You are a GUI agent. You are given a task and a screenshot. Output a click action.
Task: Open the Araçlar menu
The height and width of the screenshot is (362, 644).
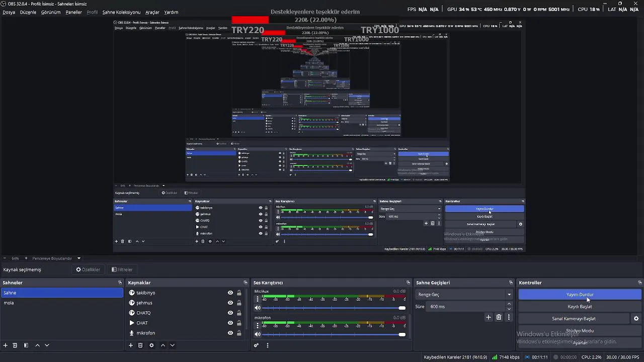tap(152, 12)
